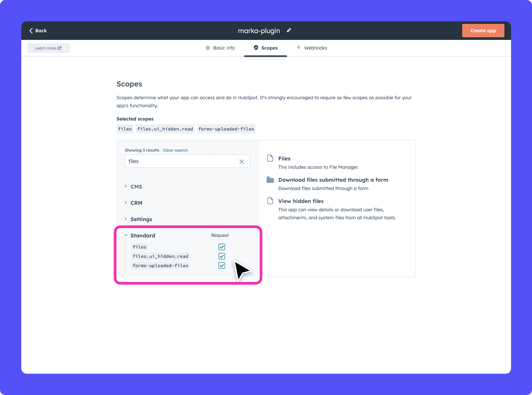Image resolution: width=532 pixels, height=395 pixels.
Task: Click forms-uploaded-files row label under Standard
Action: (x=161, y=266)
